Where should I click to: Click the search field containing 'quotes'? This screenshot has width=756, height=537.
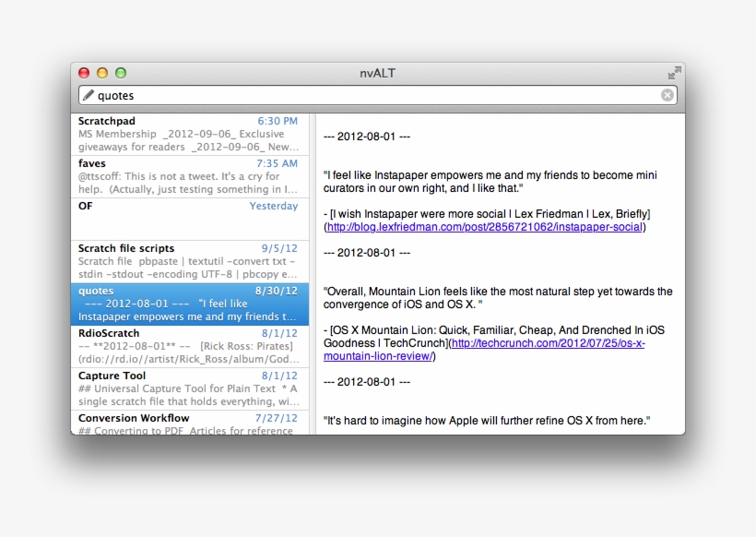[x=369, y=95]
